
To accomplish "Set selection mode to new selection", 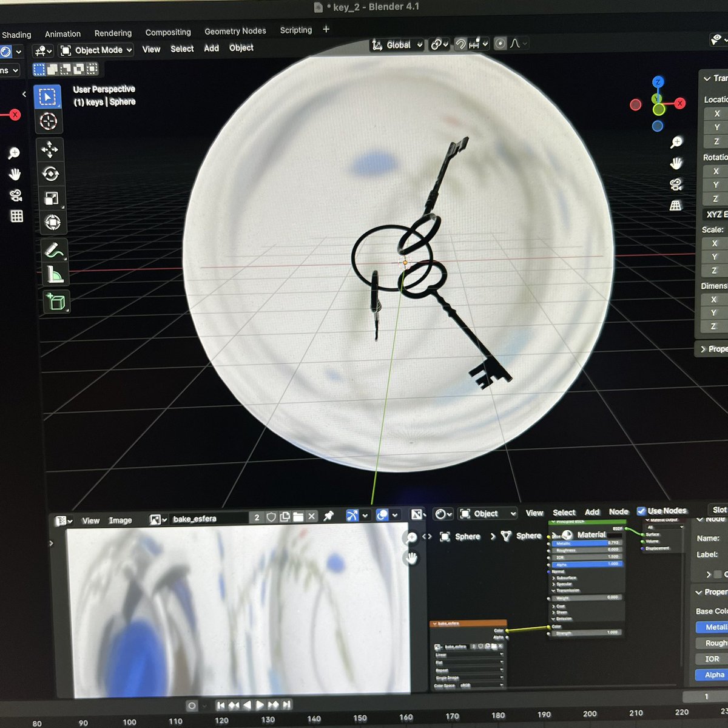I will click(x=39, y=69).
